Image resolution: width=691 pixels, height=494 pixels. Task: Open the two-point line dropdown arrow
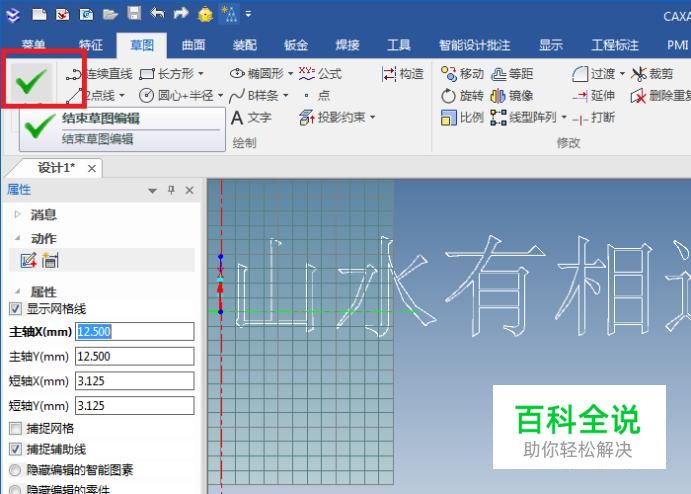coord(122,95)
